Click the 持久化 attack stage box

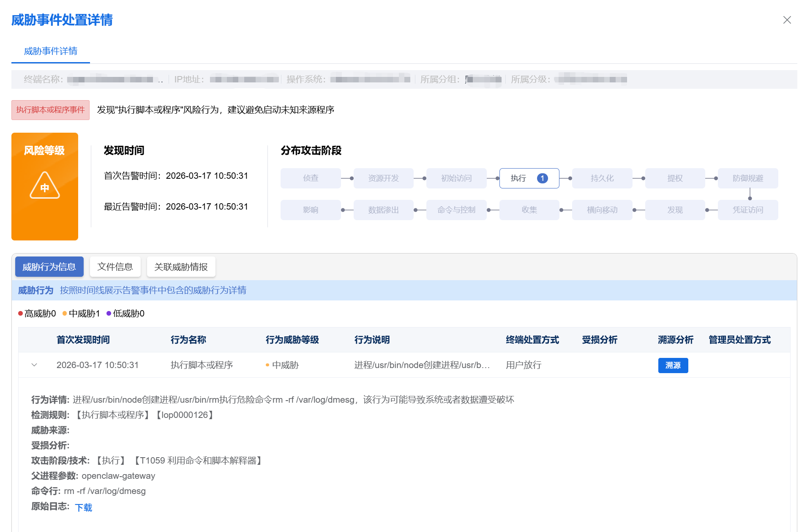[602, 178]
